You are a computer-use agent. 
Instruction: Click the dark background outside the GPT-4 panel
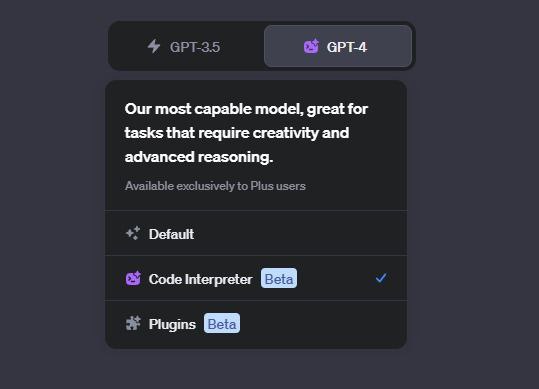pyautogui.click(x=474, y=206)
